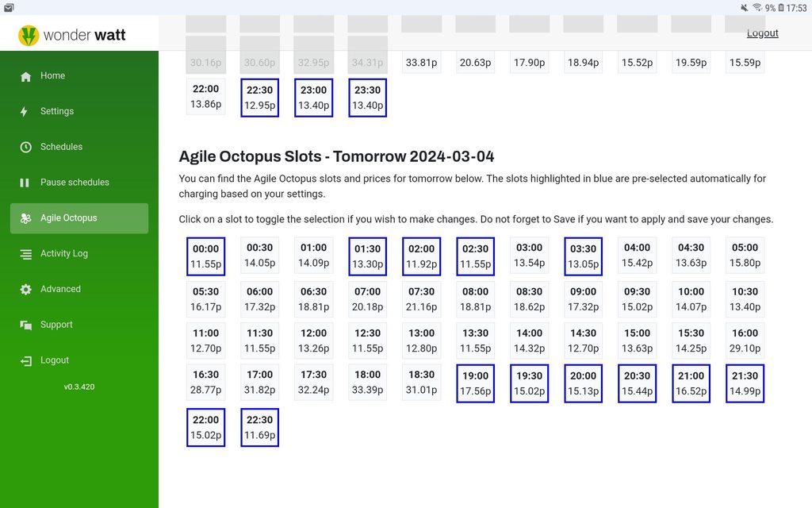
Task: Log out using the sidebar Logout item
Action: point(55,360)
